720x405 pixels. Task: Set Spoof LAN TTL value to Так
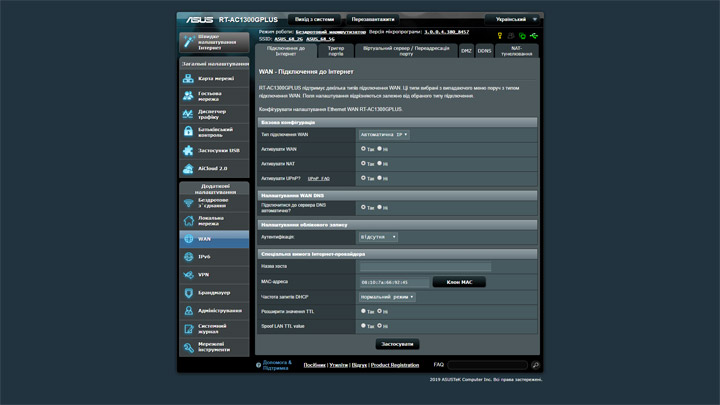tap(363, 326)
